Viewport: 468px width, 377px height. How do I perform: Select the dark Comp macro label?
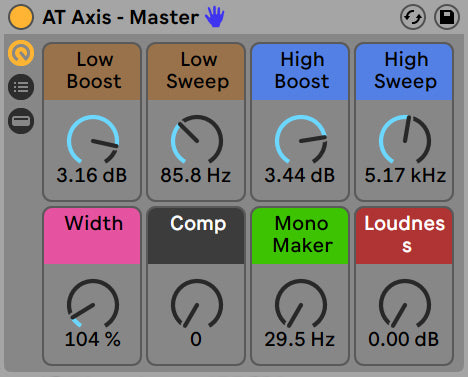tap(196, 236)
